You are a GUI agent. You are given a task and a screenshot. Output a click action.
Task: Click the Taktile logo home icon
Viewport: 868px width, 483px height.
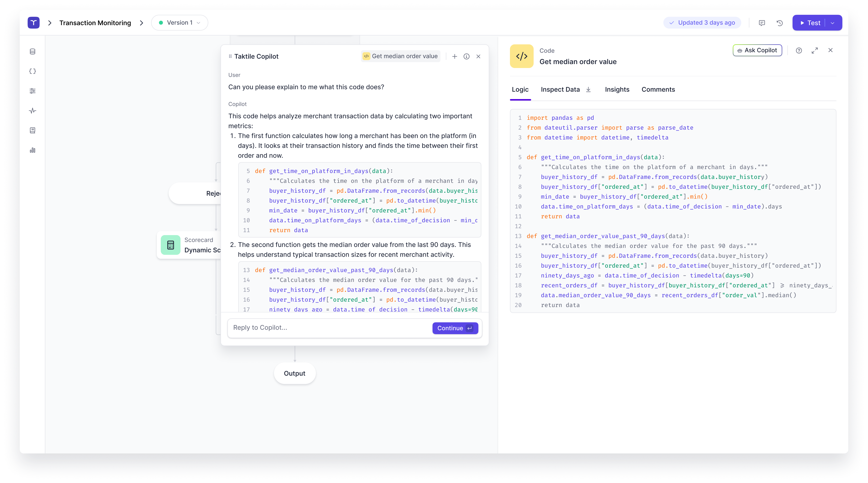pos(33,23)
